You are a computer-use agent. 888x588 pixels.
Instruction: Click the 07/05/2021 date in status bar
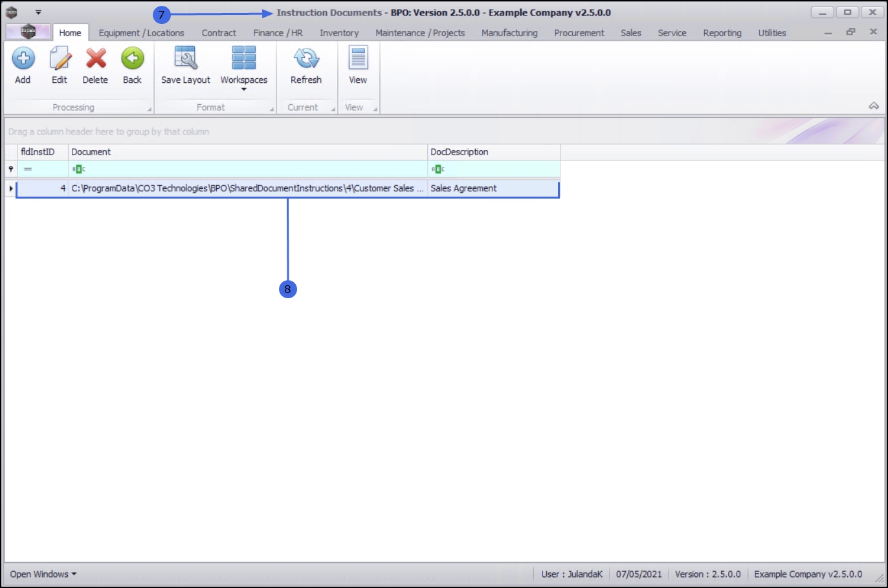(x=639, y=574)
